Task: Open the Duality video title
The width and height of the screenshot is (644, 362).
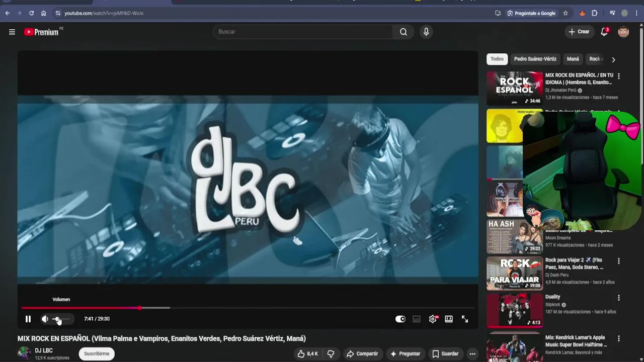Action: (x=552, y=297)
